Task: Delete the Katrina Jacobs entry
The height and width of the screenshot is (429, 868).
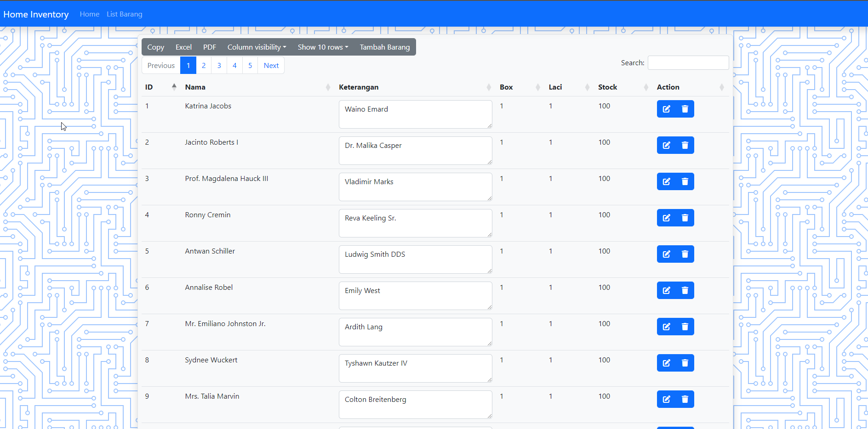Action: [685, 109]
